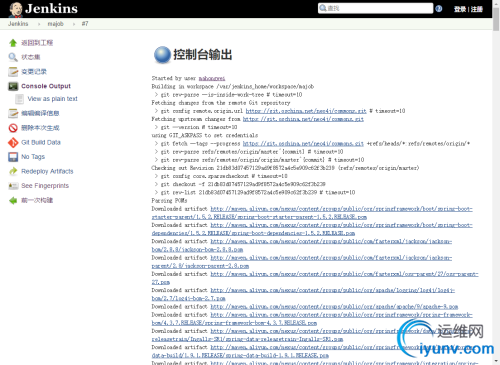Screen dimensions: 500x365
Task: Click the red prohibited icon for 删除本次生成
Action: point(13,128)
